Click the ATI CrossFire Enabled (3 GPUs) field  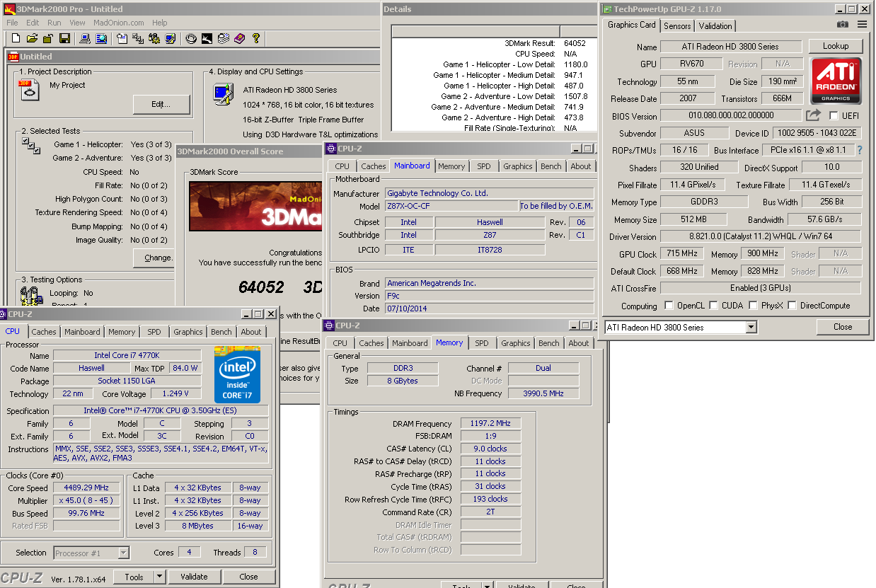point(761,288)
